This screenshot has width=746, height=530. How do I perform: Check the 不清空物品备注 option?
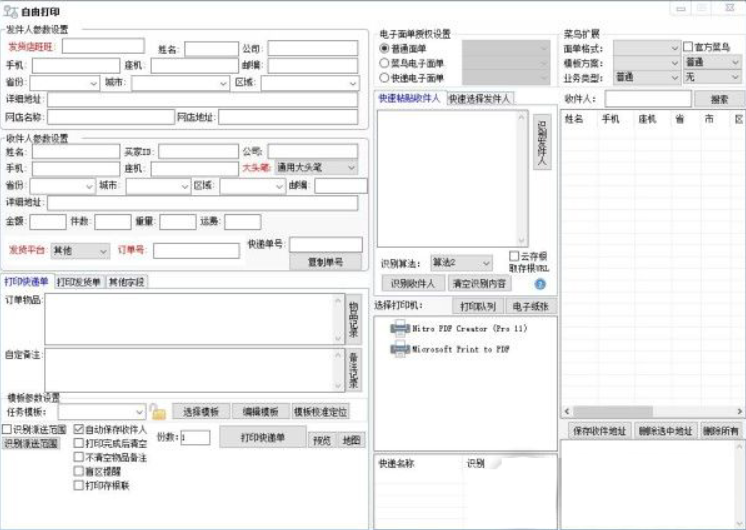(x=79, y=457)
